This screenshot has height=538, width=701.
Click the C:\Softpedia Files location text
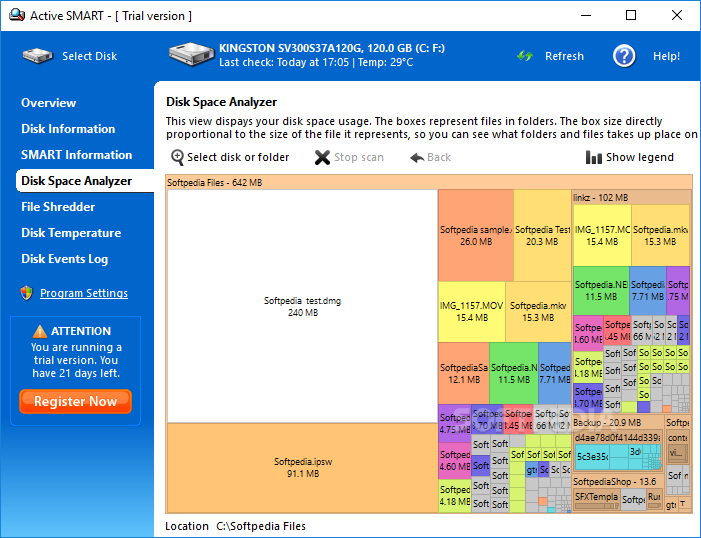pyautogui.click(x=261, y=526)
